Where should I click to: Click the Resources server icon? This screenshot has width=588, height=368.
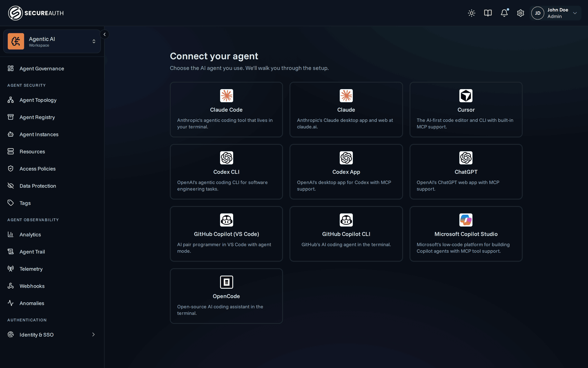[x=11, y=151]
